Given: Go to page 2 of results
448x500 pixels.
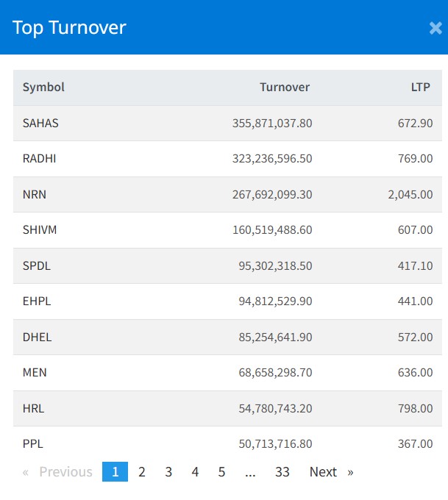Looking at the screenshot, I should 142,472.
